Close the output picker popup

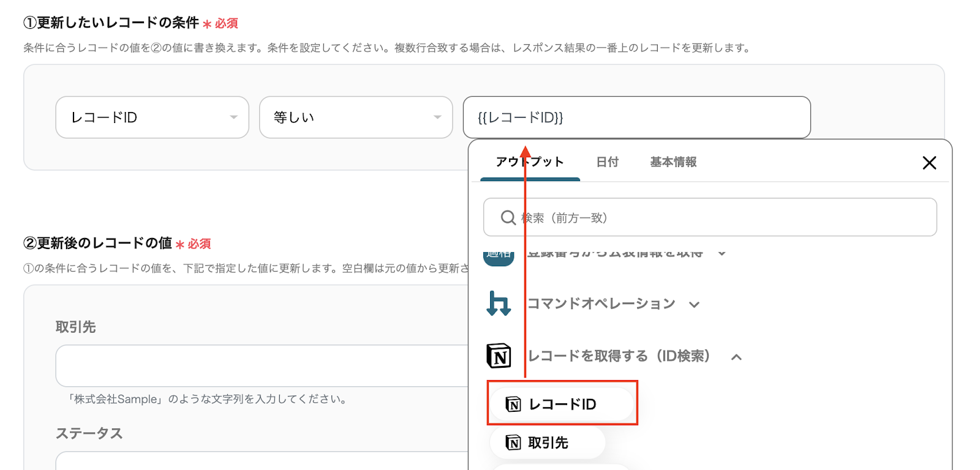tap(929, 163)
